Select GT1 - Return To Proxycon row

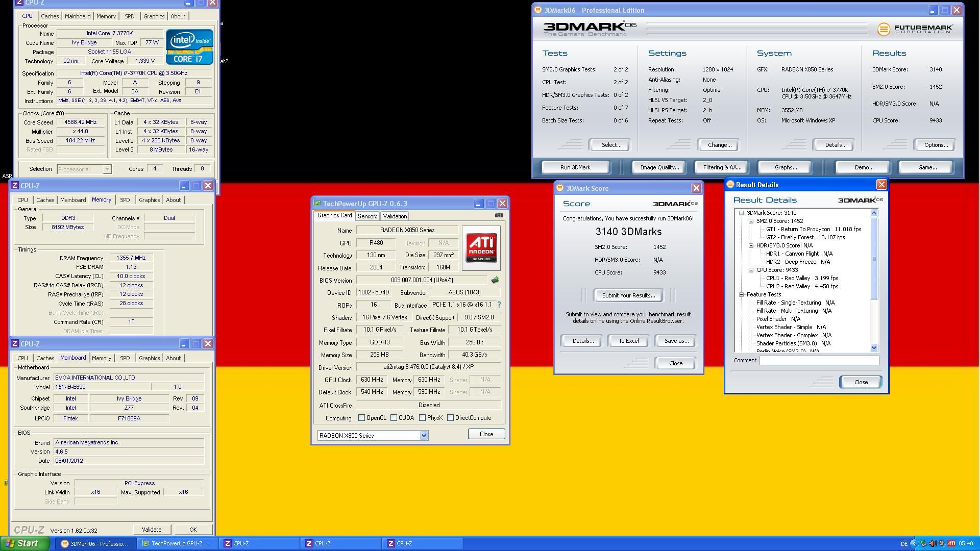tap(814, 230)
